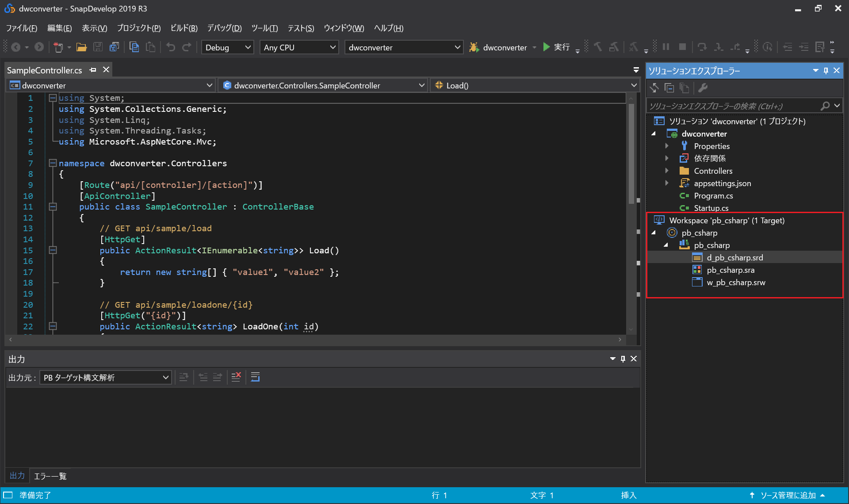Expand the Controllers folder node

point(667,171)
